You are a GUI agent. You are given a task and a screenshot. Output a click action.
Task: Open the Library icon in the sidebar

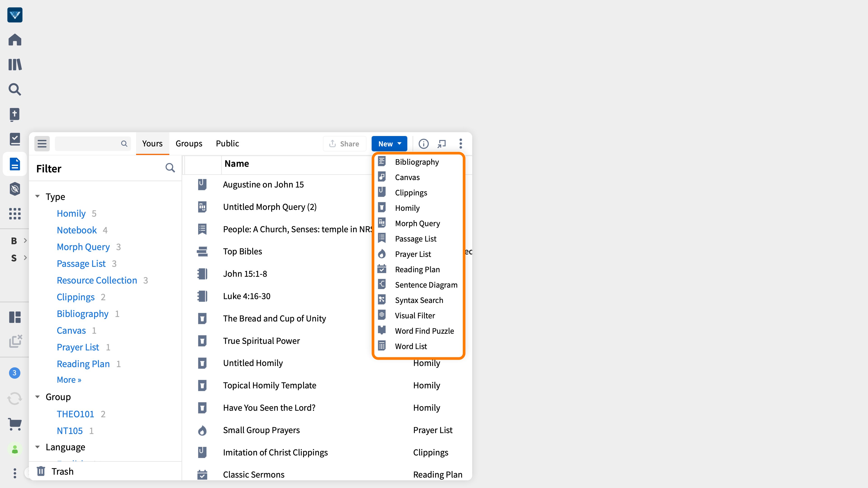15,64
